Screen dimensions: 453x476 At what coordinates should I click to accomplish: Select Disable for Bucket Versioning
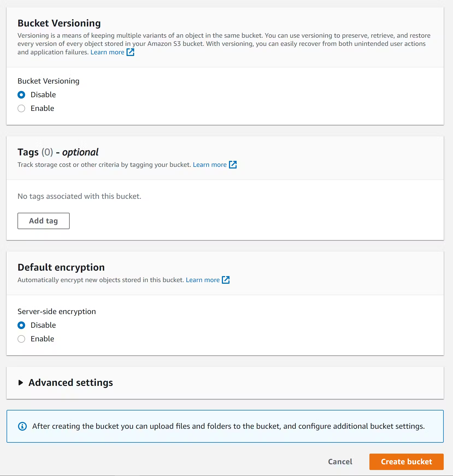pos(21,95)
